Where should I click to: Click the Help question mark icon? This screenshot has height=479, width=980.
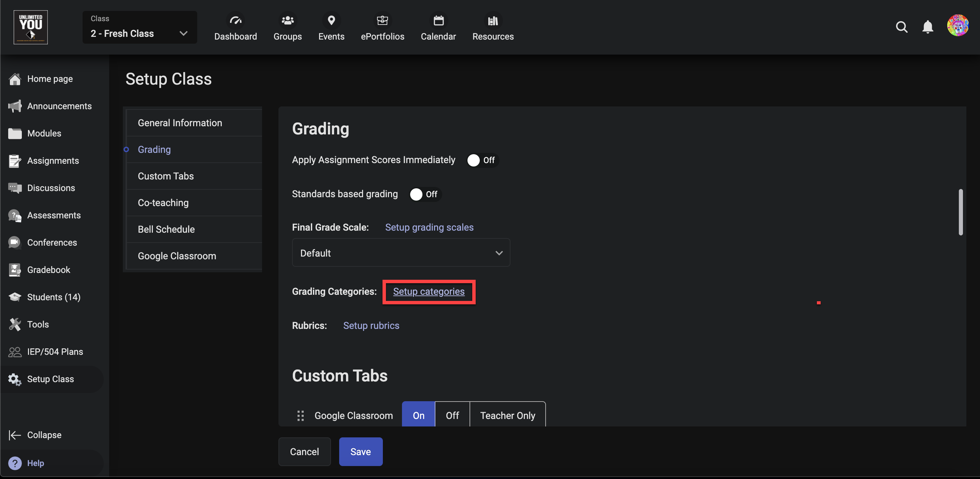[15, 463]
